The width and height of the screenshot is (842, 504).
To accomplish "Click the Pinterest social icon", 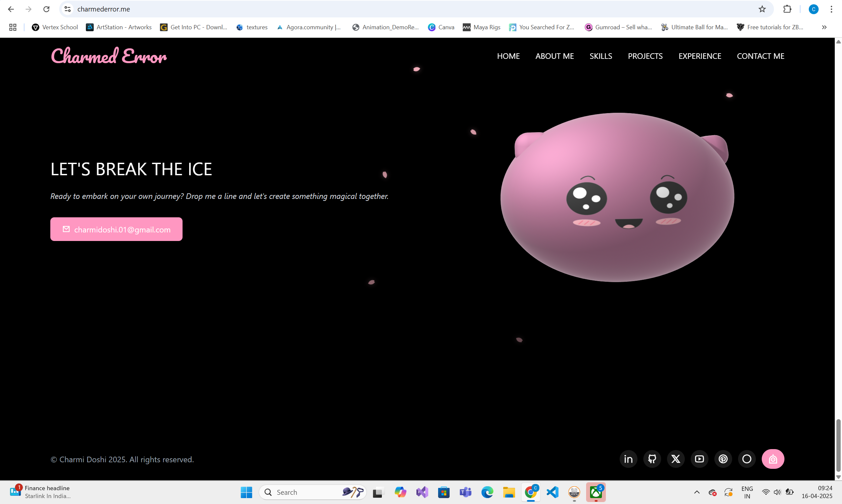I will pos(723,459).
